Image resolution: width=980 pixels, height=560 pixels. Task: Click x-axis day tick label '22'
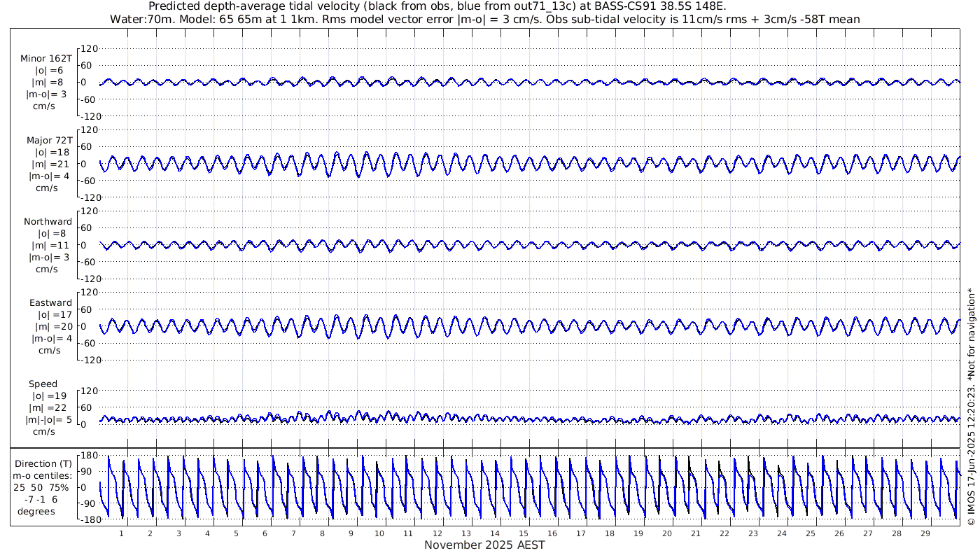724,533
